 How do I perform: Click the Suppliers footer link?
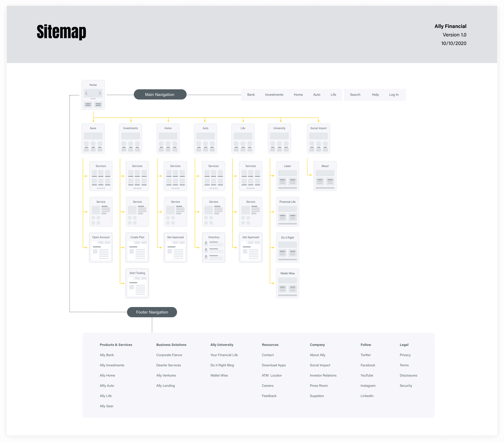[x=317, y=396]
